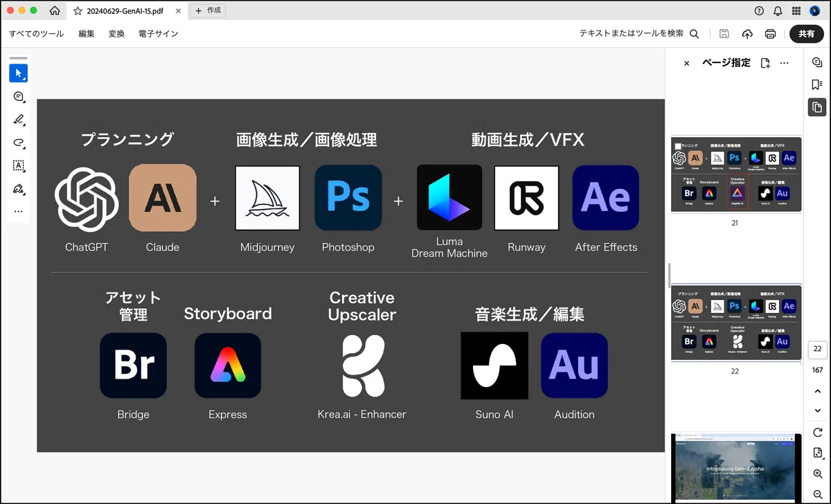The height and width of the screenshot is (504, 831).
Task: Open the 電子サイン menu
Action: [x=158, y=34]
